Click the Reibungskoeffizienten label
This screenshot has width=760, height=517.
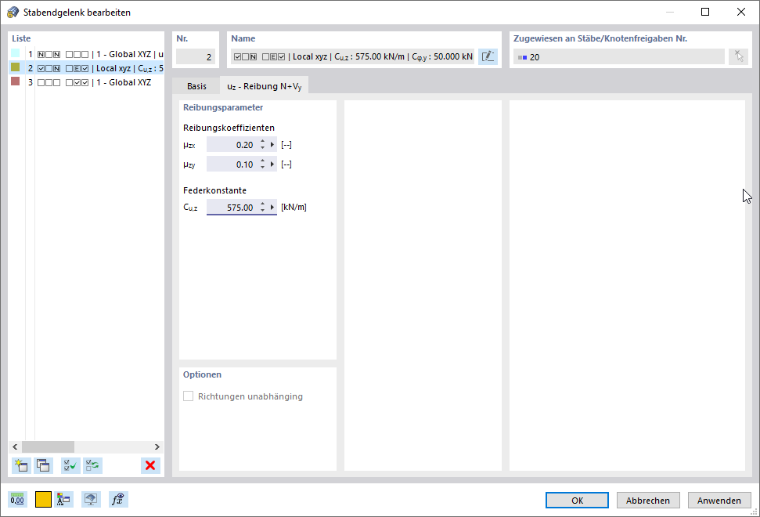coord(229,128)
